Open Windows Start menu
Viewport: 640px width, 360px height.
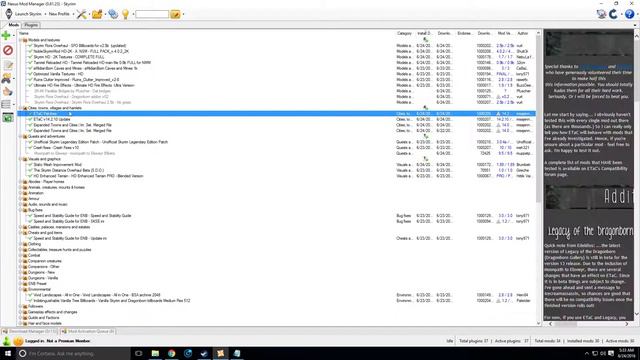coord(8,353)
